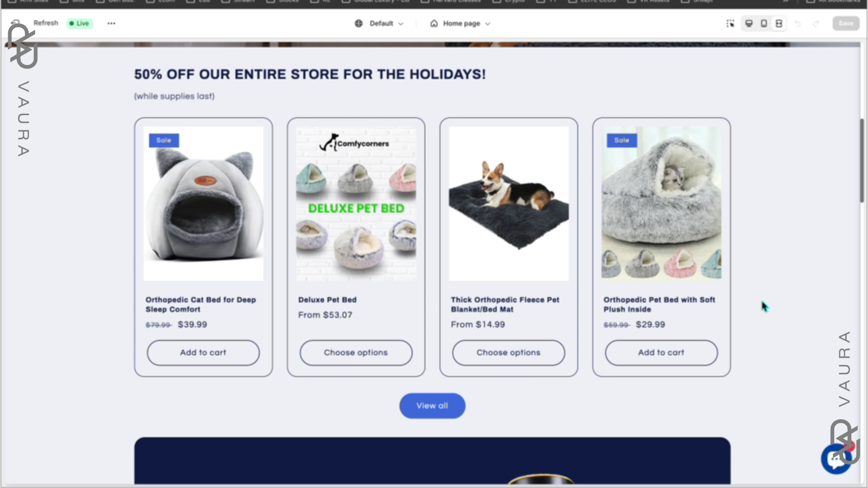Add Orthopedic Cat Bed to cart

click(203, 353)
